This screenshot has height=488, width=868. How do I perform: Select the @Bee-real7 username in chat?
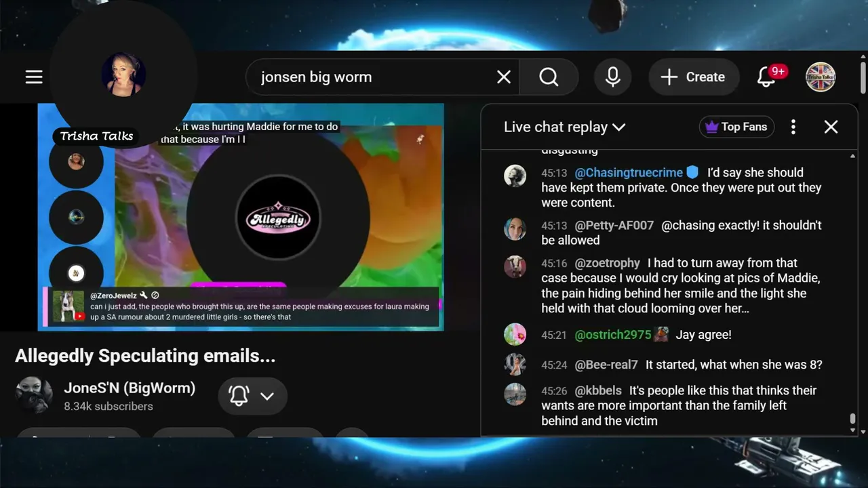(606, 365)
